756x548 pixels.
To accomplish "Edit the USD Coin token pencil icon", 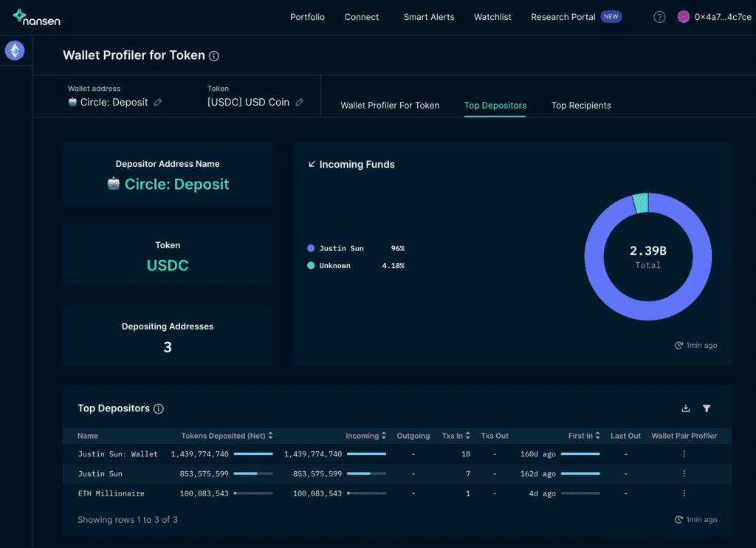I will [300, 102].
